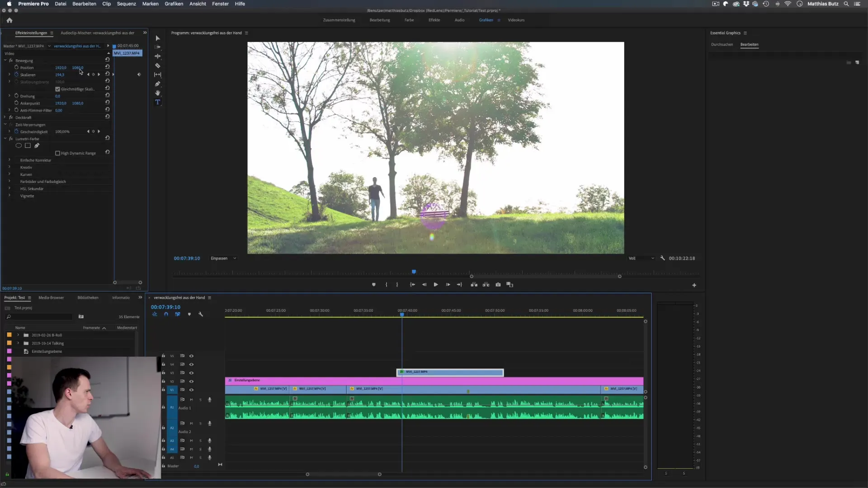
Task: Open the comparison view button
Action: (510, 285)
